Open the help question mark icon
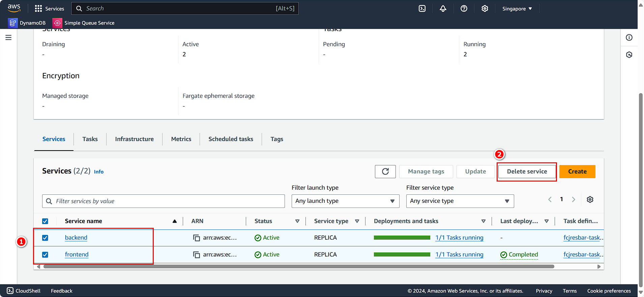 point(464,8)
